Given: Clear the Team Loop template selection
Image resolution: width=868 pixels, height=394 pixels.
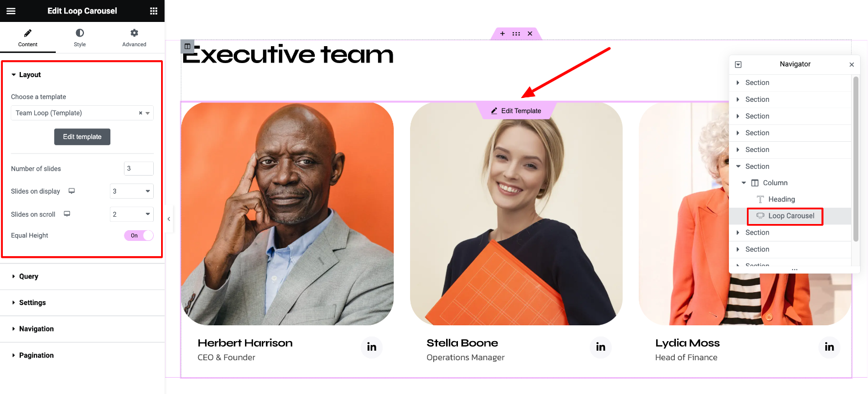Looking at the screenshot, I should tap(141, 113).
